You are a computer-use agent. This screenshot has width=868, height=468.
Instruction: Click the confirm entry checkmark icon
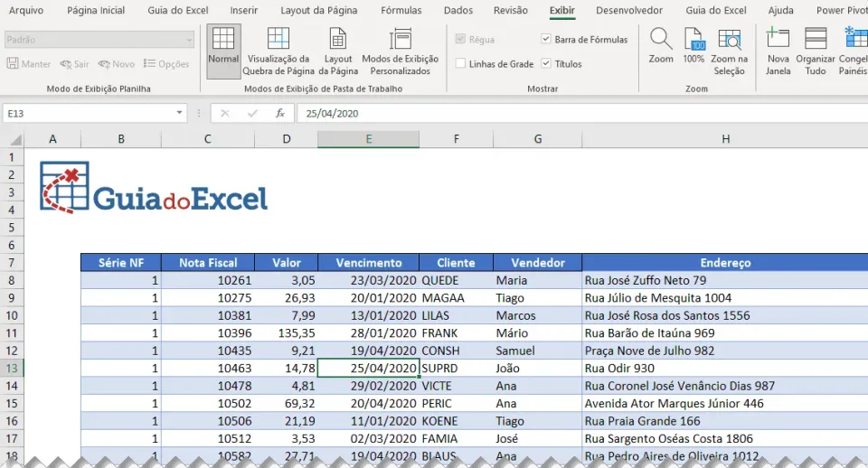(x=252, y=114)
